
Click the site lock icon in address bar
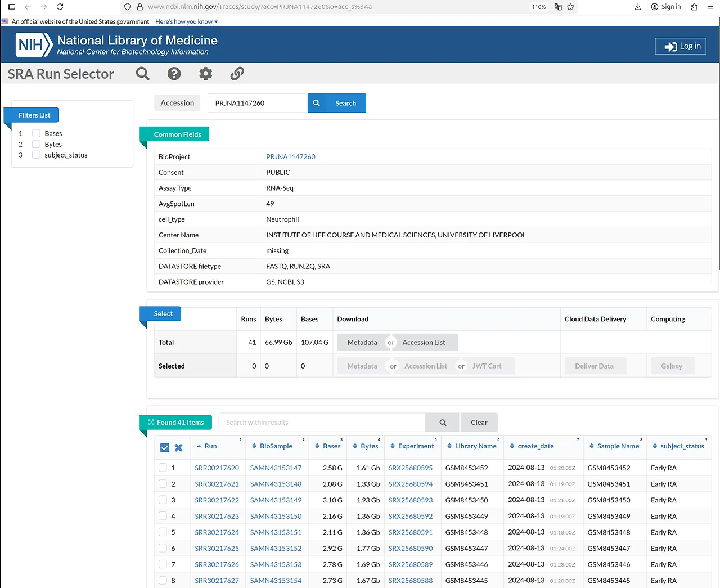(140, 7)
